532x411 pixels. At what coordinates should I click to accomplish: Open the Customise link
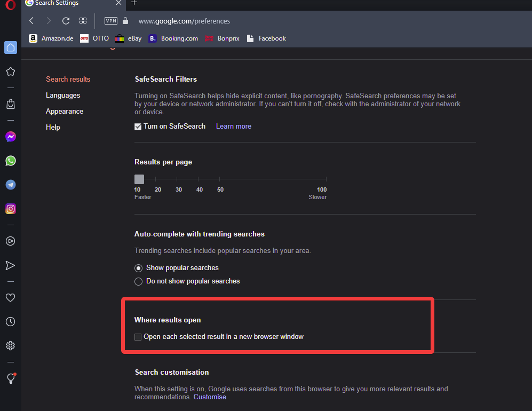[210, 397]
